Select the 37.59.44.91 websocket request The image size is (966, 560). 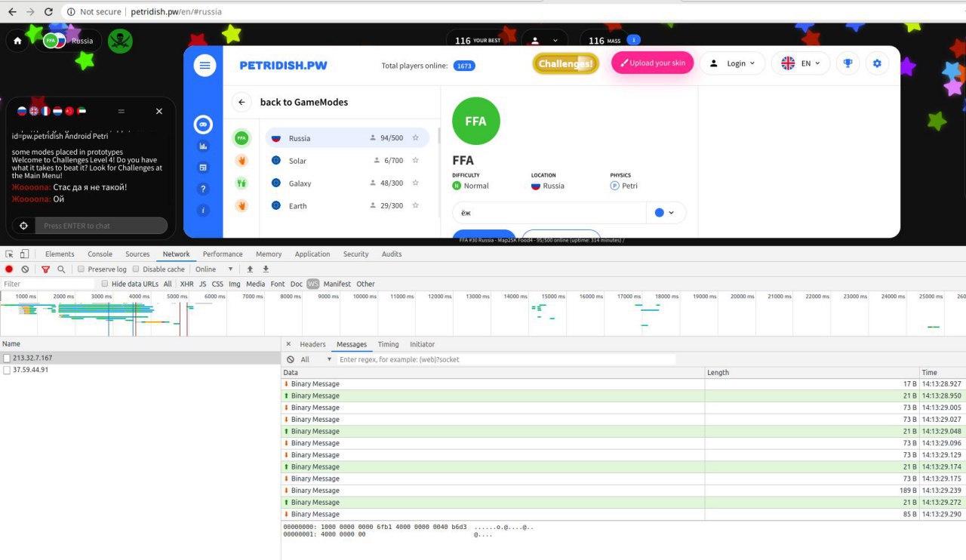tap(140, 370)
